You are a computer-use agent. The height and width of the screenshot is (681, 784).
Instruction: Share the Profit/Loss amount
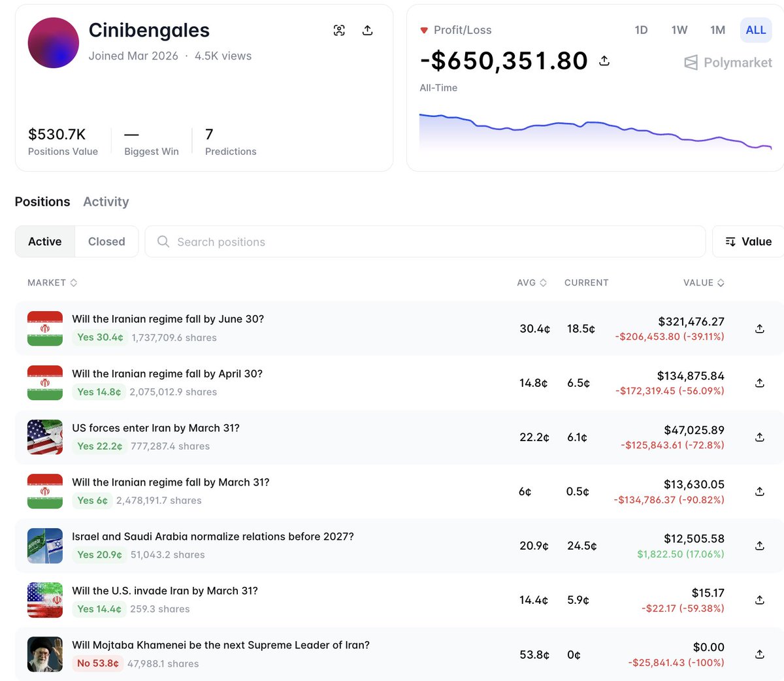tap(604, 61)
